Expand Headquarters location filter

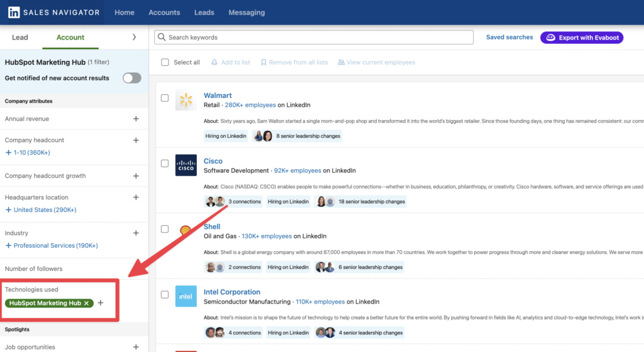(136, 197)
